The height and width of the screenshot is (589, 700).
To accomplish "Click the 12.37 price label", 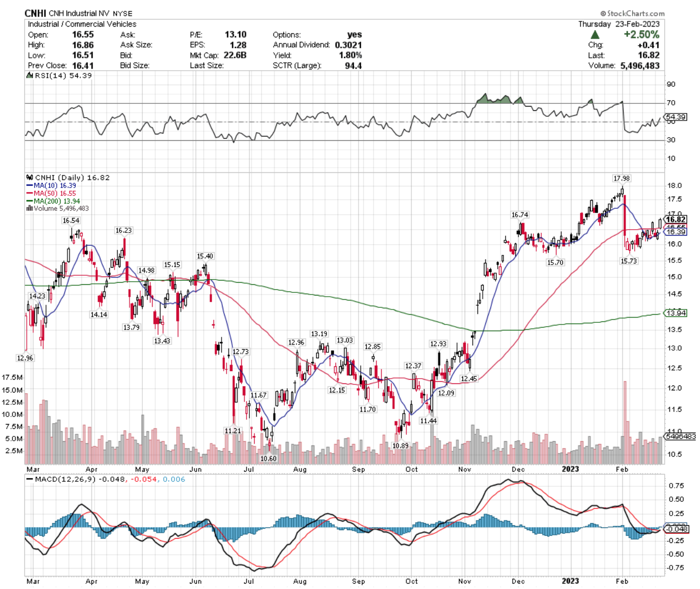I will (x=413, y=366).
